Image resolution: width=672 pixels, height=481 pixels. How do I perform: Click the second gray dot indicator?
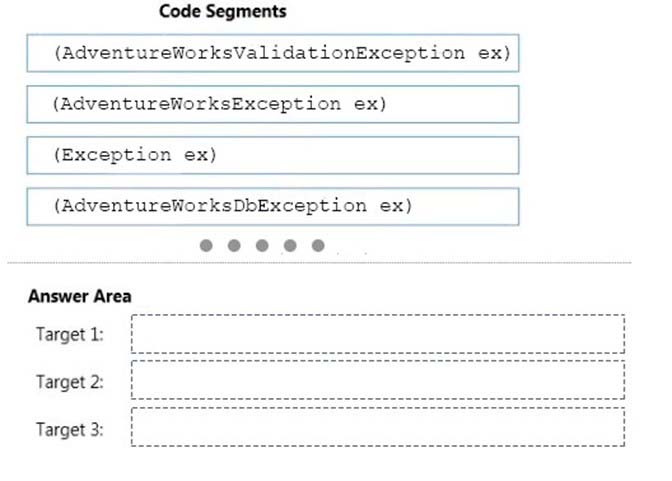pos(234,246)
